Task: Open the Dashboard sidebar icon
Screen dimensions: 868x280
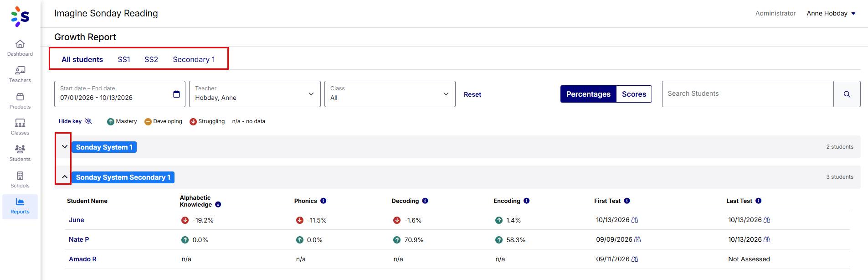Action: click(20, 48)
